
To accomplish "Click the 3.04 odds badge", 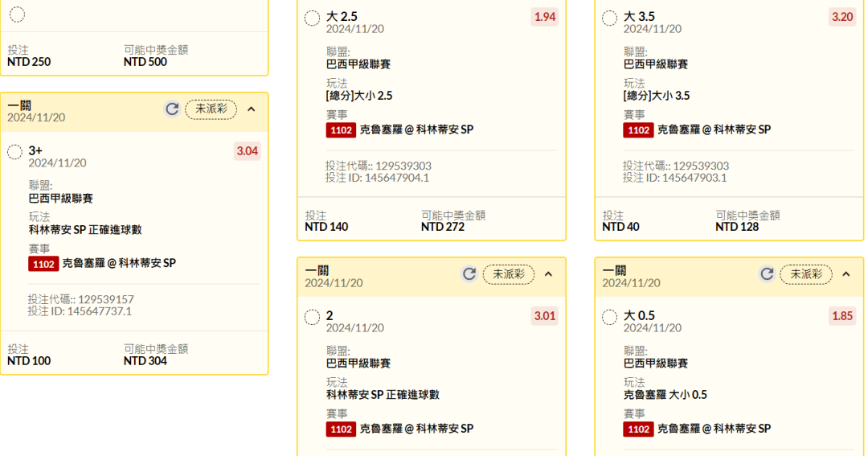I will pyautogui.click(x=247, y=151).
